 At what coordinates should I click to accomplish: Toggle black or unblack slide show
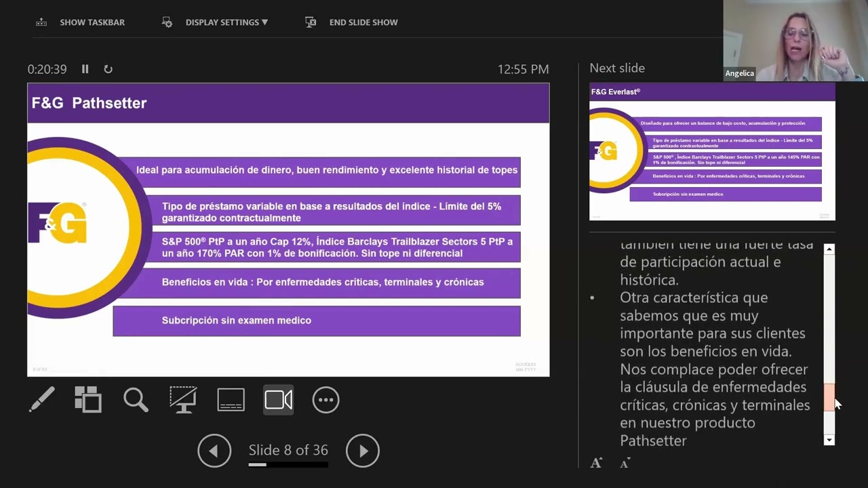click(x=183, y=400)
